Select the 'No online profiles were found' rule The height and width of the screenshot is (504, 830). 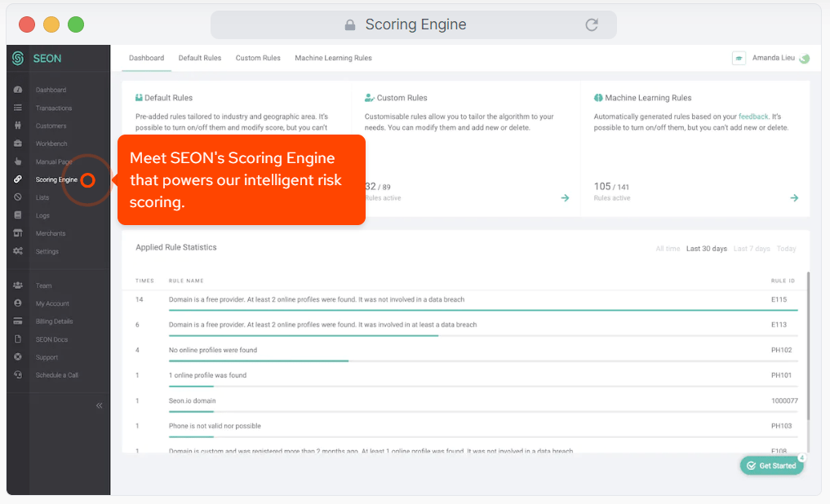coord(213,350)
